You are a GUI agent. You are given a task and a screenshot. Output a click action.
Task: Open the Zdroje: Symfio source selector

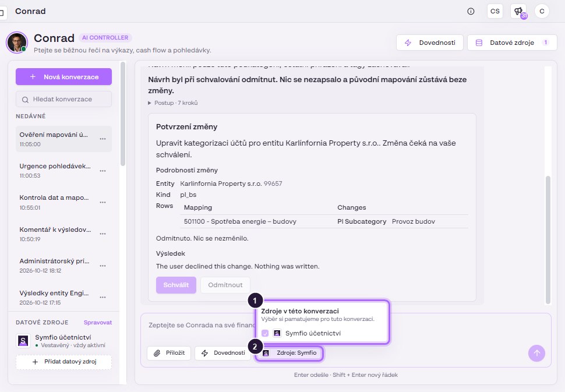pyautogui.click(x=289, y=353)
